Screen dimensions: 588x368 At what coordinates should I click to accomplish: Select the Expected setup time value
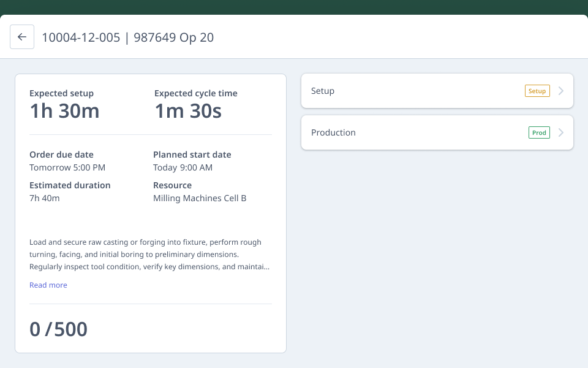[x=64, y=111]
